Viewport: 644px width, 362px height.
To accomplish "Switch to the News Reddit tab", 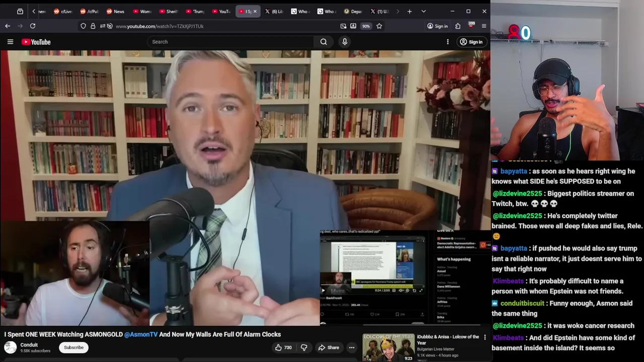I will pyautogui.click(x=116, y=11).
